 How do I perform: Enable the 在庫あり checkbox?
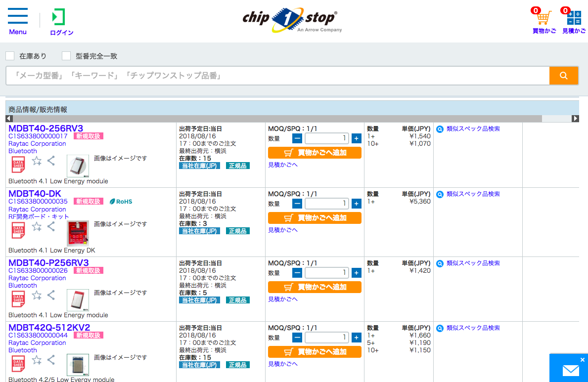click(10, 56)
